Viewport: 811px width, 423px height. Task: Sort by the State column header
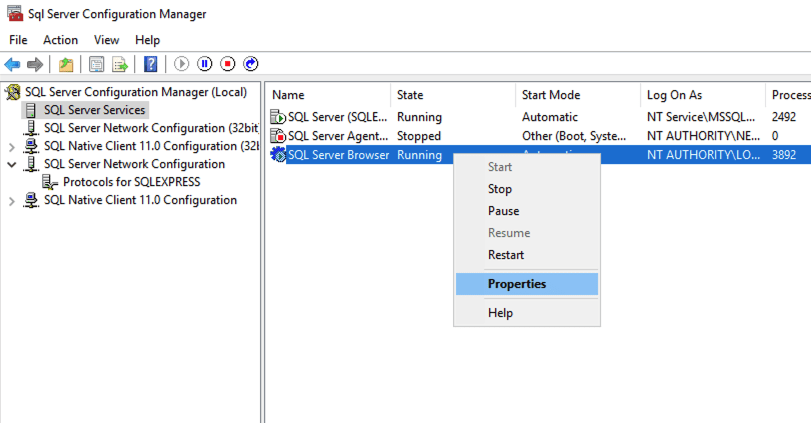click(x=410, y=95)
